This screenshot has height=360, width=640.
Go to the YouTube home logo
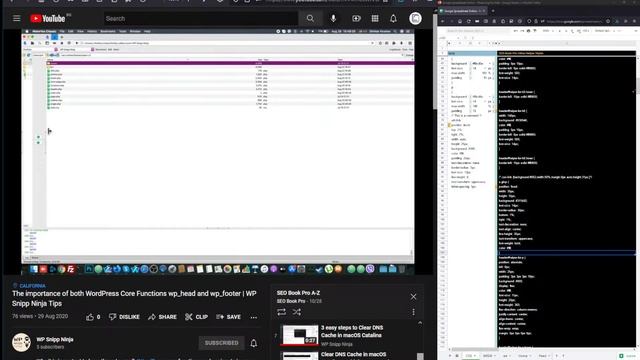pyautogui.click(x=48, y=18)
